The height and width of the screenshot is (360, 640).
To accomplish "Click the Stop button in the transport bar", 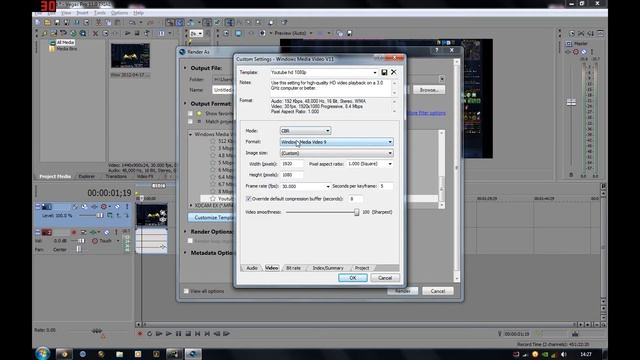I will pyautogui.click(x=188, y=334).
